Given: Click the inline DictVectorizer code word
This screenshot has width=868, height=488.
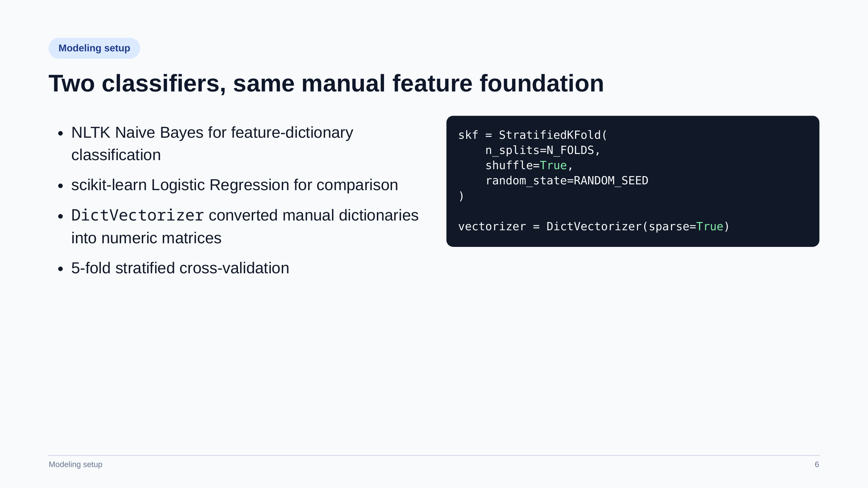Looking at the screenshot, I should click(137, 215).
